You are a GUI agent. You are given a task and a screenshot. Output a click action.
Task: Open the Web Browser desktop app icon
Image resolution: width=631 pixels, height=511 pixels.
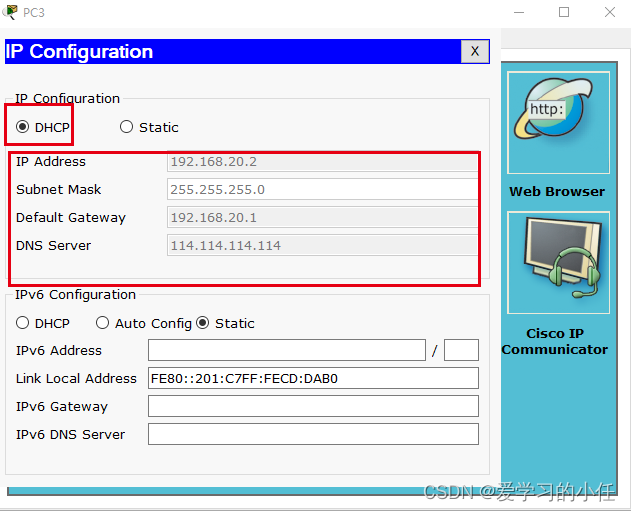tap(558, 123)
